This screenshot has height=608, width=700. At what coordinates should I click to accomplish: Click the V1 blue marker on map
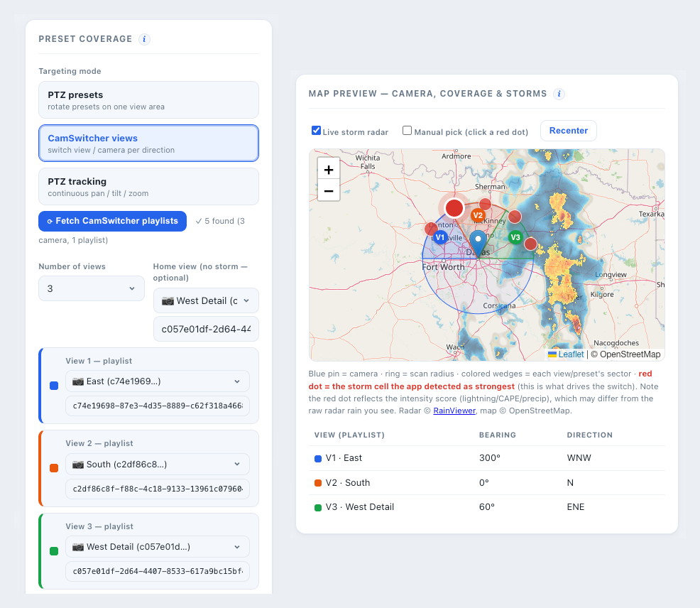pyautogui.click(x=440, y=237)
